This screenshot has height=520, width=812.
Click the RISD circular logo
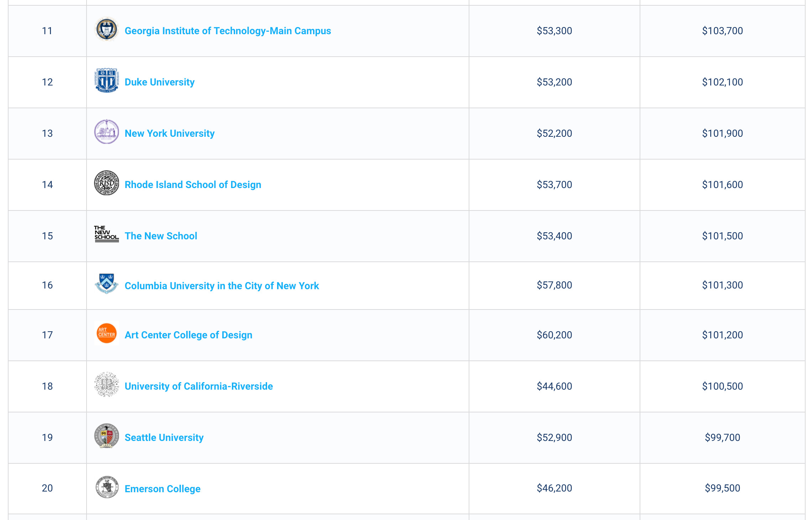point(106,183)
